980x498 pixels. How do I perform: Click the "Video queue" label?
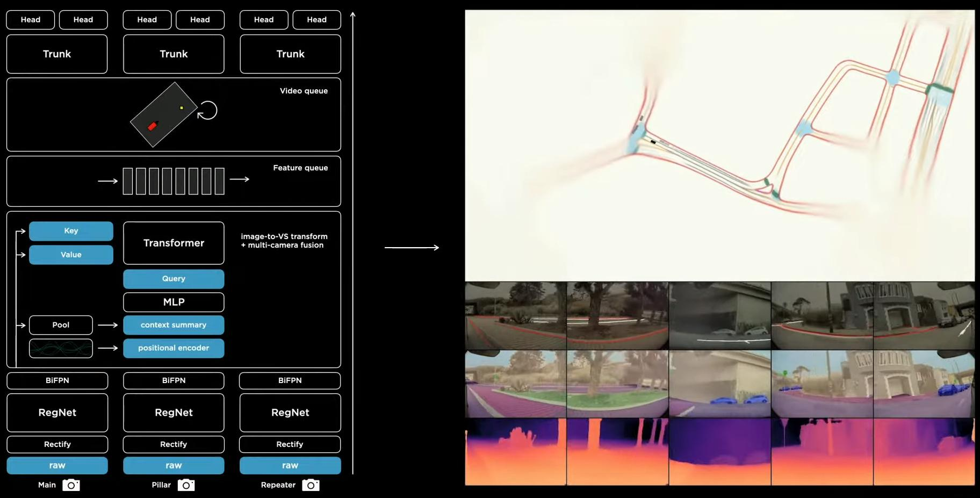coord(304,91)
